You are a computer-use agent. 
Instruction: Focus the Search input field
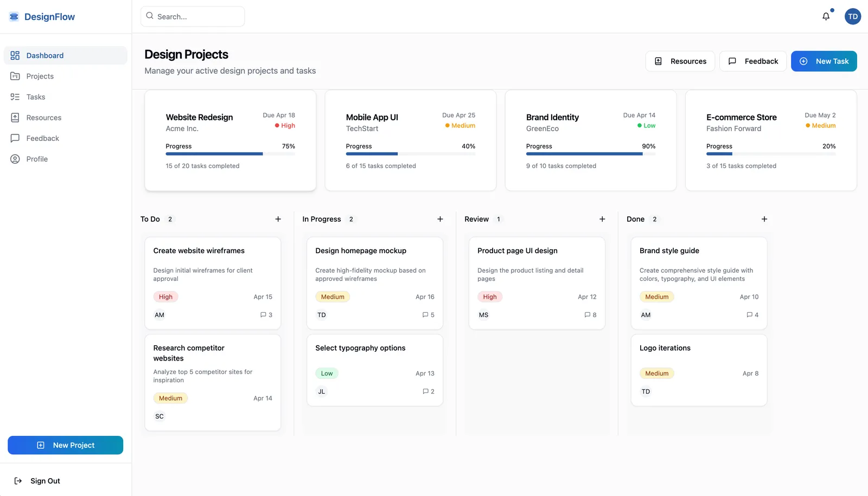[193, 16]
